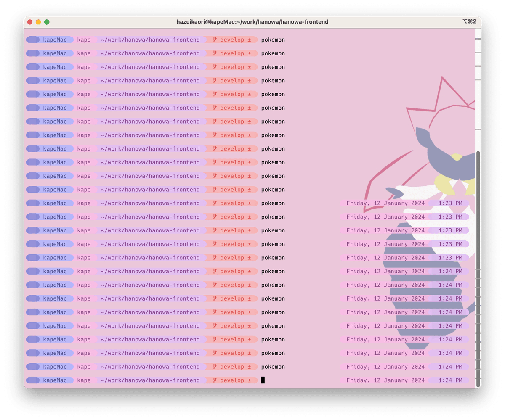
Task: Click the kapeMac segment on the empty prompt line
Action: tap(55, 380)
